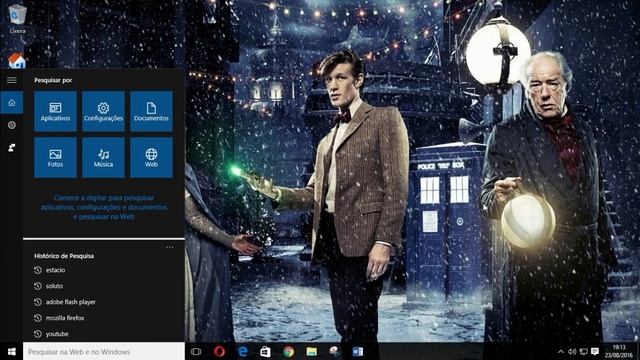This screenshot has width=640, height=360.
Task: Open the clock showing 19:13
Action: tap(618, 351)
